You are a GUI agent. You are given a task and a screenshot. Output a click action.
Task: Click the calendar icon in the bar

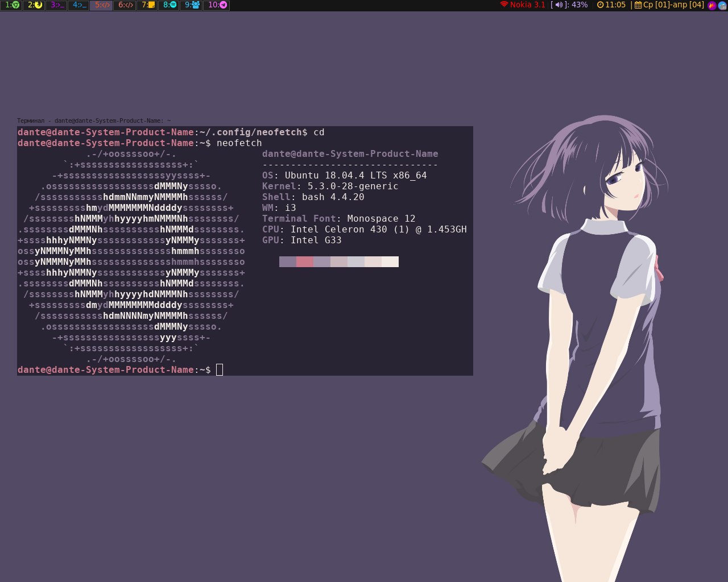coord(638,5)
